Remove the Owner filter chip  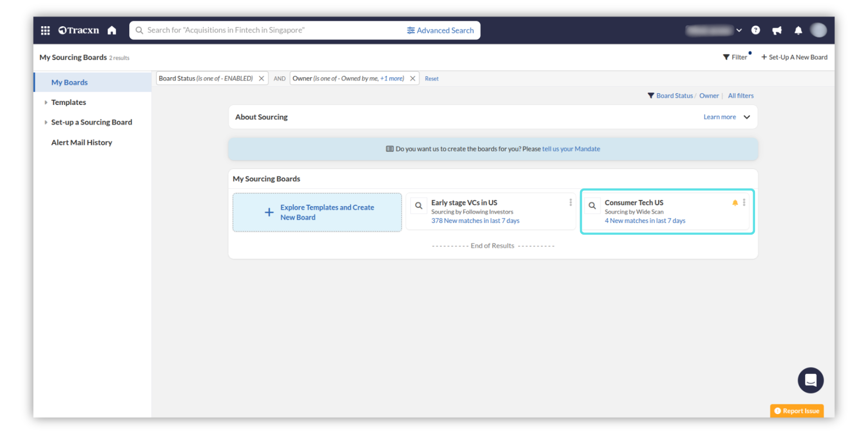click(413, 78)
